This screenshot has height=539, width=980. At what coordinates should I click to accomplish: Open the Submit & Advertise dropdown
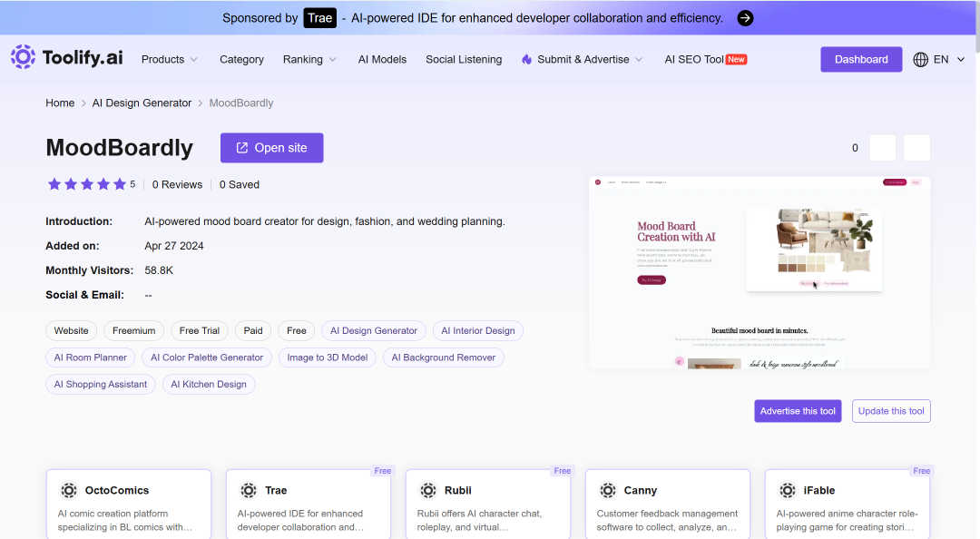tap(583, 59)
